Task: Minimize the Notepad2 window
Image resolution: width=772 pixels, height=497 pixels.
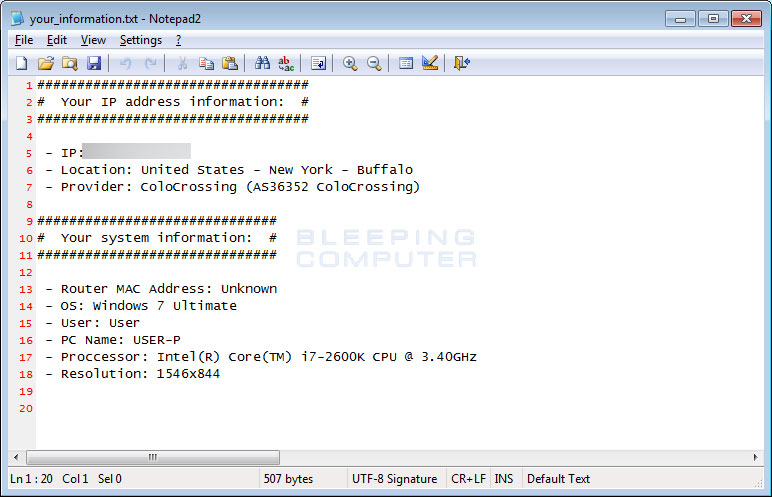Action: pyautogui.click(x=680, y=19)
